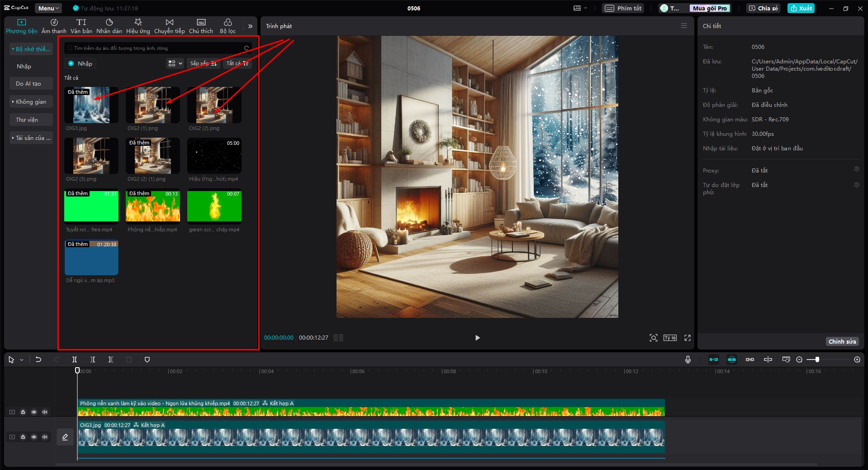Image resolution: width=868 pixels, height=470 pixels.
Task: Click preview zoom-to-fit icon
Action: pyautogui.click(x=654, y=338)
